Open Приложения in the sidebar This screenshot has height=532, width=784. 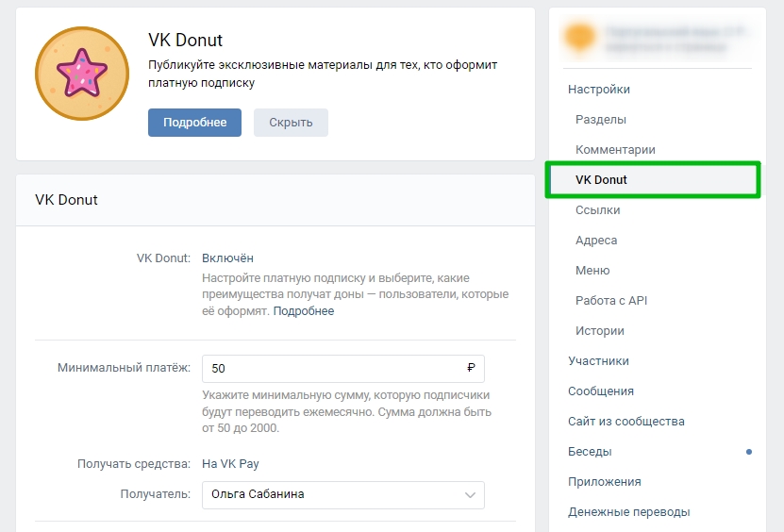point(604,482)
